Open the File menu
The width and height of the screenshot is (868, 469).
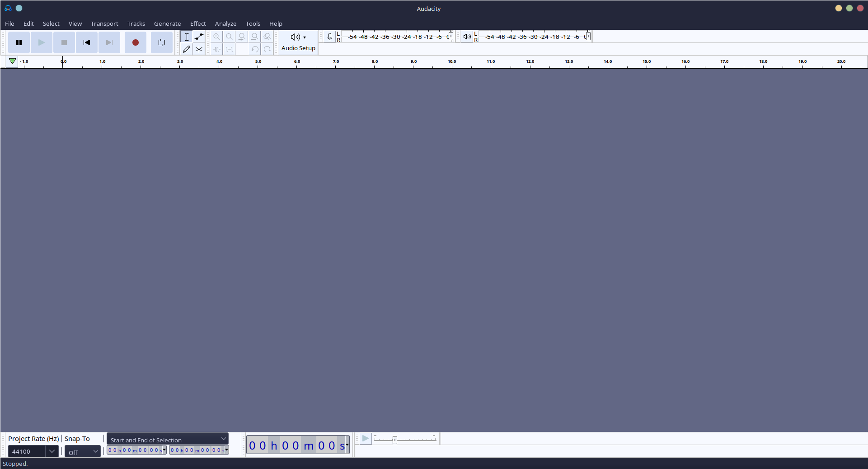9,23
